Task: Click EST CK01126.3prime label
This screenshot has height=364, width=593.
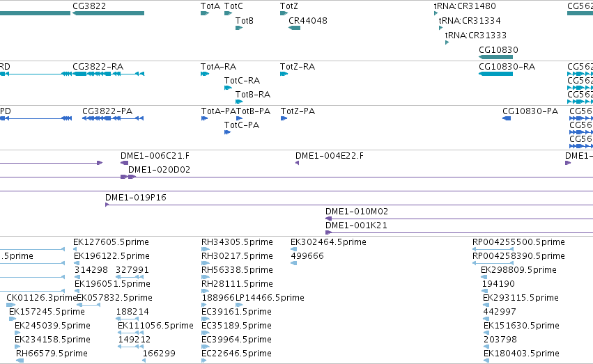Action: 42,298
